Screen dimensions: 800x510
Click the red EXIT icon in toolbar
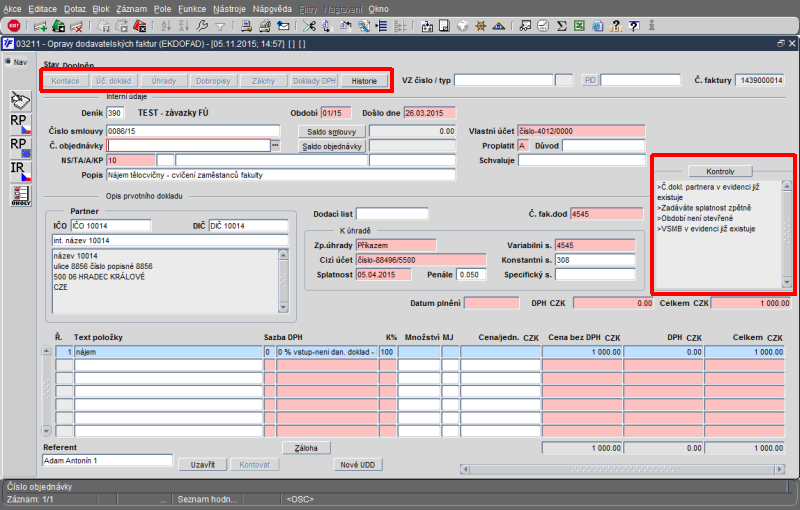click(14, 25)
